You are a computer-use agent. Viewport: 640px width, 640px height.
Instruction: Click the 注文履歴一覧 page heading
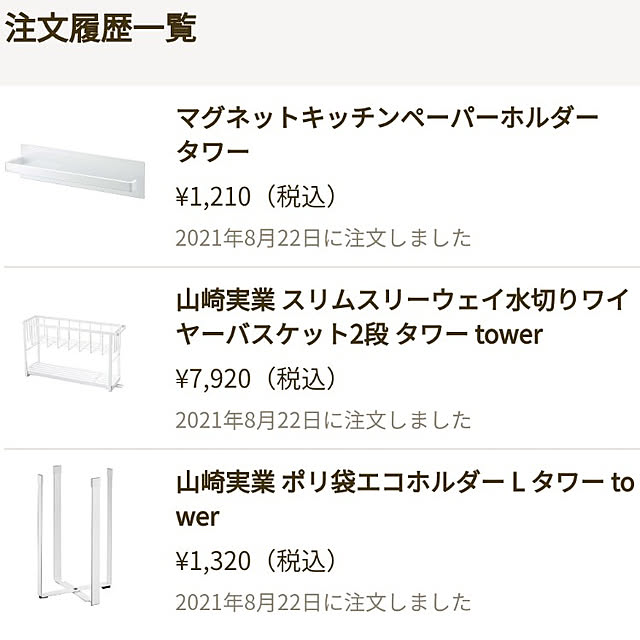coord(101,28)
